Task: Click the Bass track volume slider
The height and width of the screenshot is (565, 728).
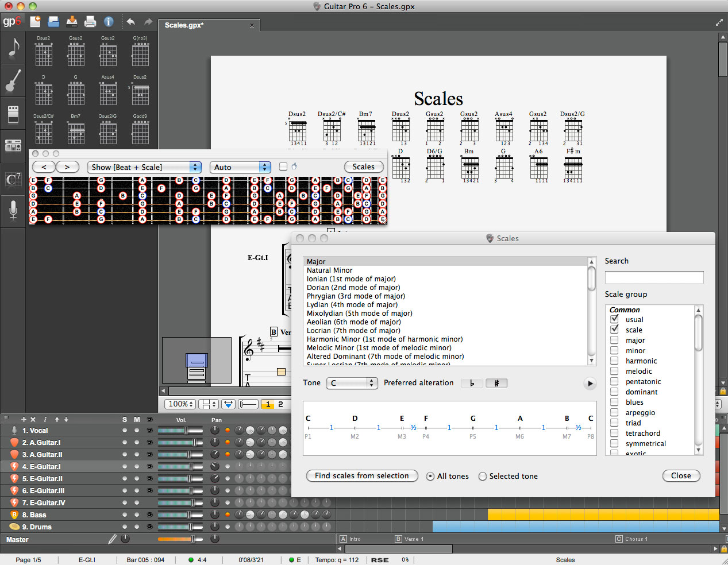Action: pyautogui.click(x=180, y=515)
